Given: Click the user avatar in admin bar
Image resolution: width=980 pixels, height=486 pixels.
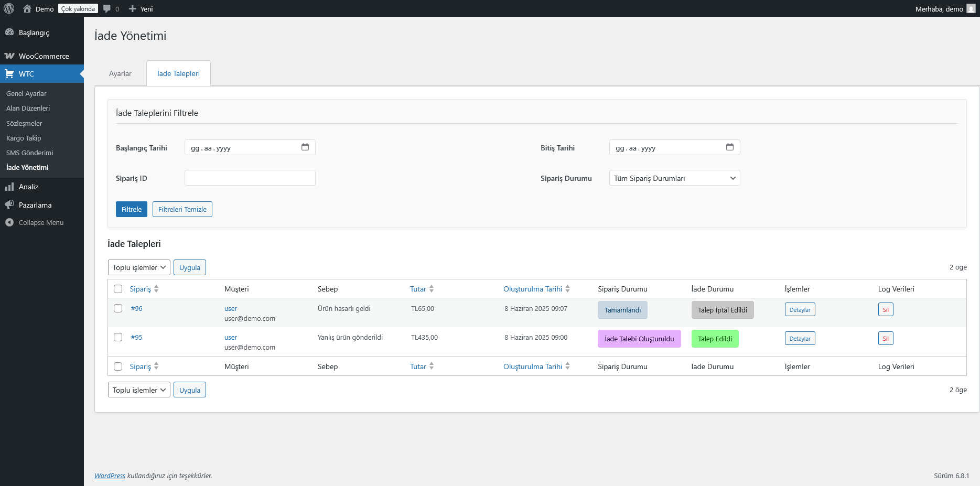Looking at the screenshot, I should [971, 8].
